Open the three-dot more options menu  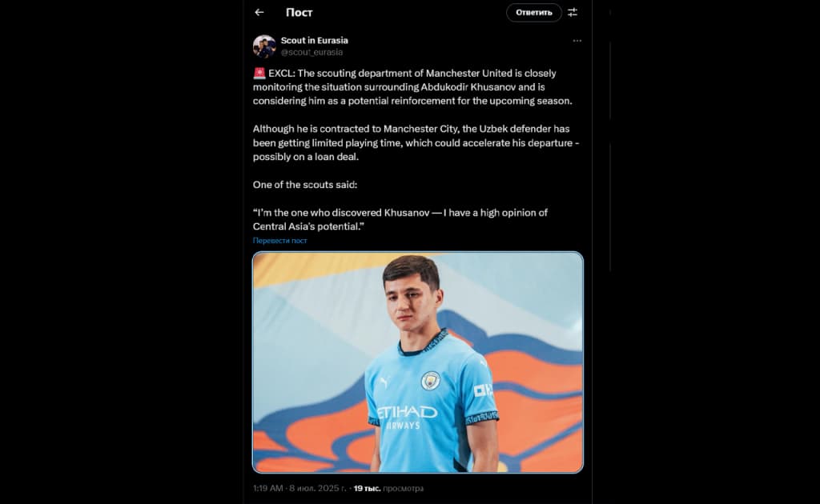pyautogui.click(x=577, y=41)
